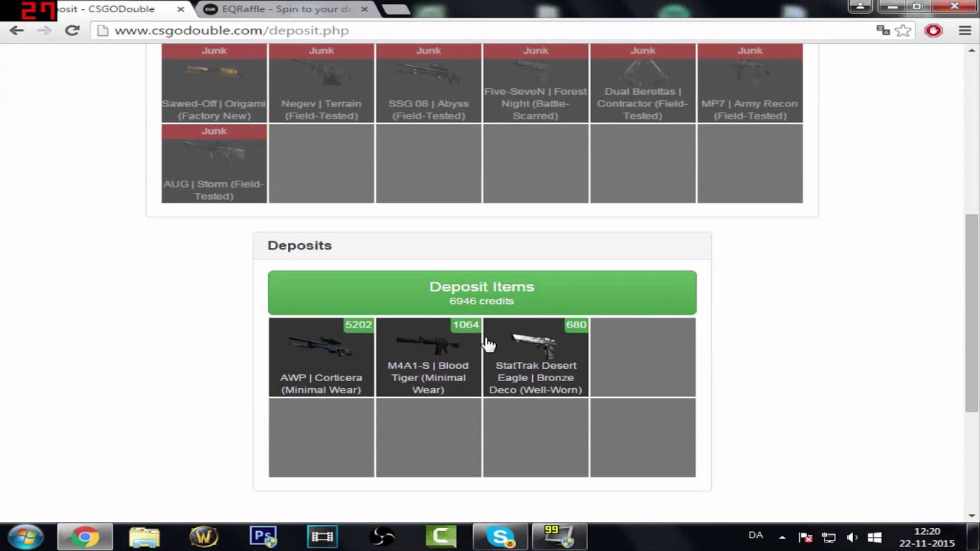This screenshot has height=551, width=980.
Task: Open a new browser tab
Action: (396, 10)
